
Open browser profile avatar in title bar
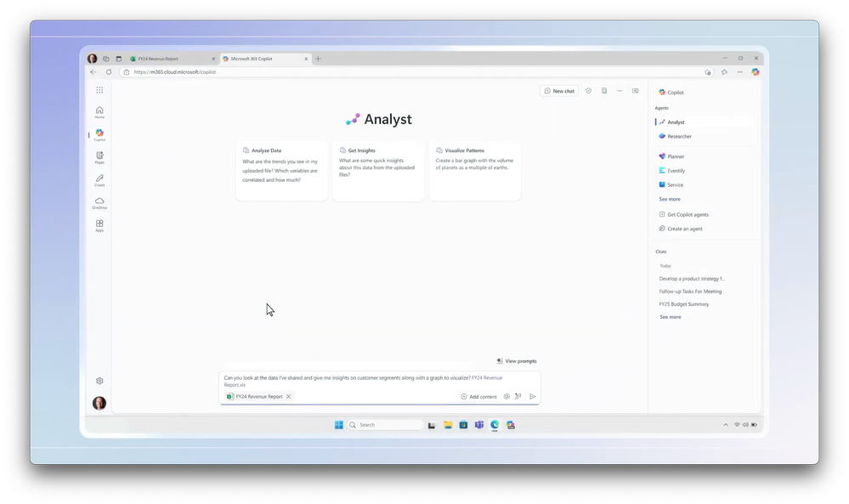tap(93, 59)
